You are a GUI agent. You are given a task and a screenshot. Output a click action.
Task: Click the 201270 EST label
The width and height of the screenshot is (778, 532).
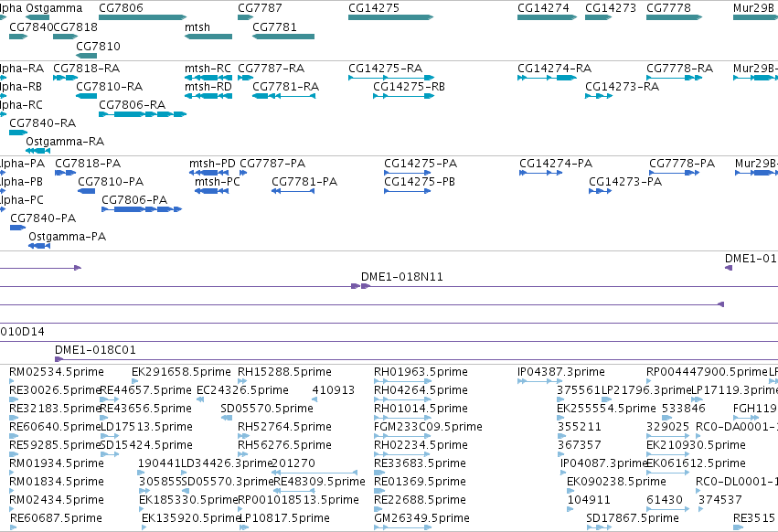click(x=293, y=463)
